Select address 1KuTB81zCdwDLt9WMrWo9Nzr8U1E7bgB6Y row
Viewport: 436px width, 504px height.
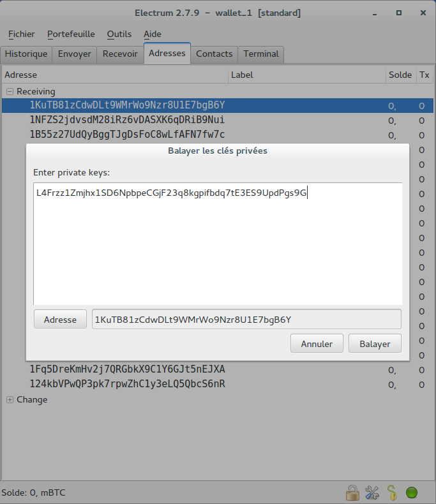[x=218, y=105]
